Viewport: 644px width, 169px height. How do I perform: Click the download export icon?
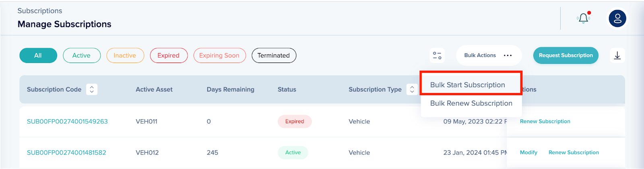click(617, 55)
